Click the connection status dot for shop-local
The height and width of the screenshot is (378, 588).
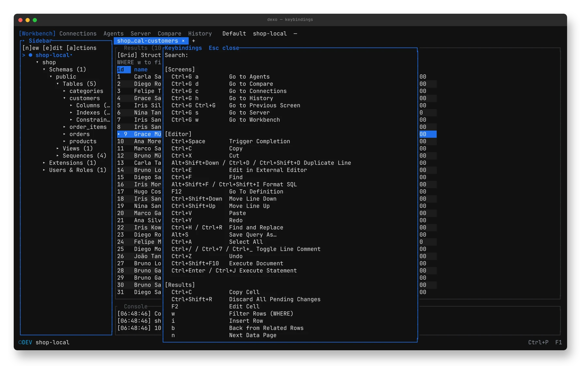pos(30,55)
